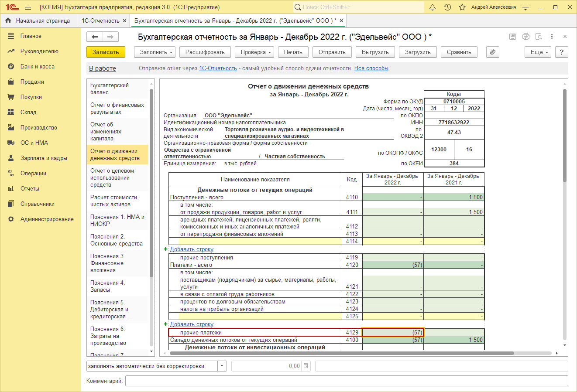
Task: Go back with left arrow button
Action: click(x=95, y=37)
